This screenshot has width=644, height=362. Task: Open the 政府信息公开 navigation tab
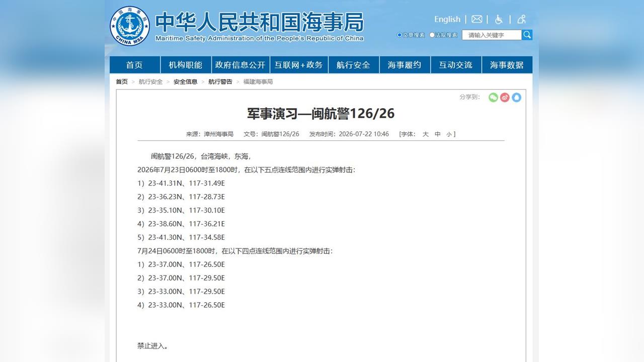[x=240, y=65]
